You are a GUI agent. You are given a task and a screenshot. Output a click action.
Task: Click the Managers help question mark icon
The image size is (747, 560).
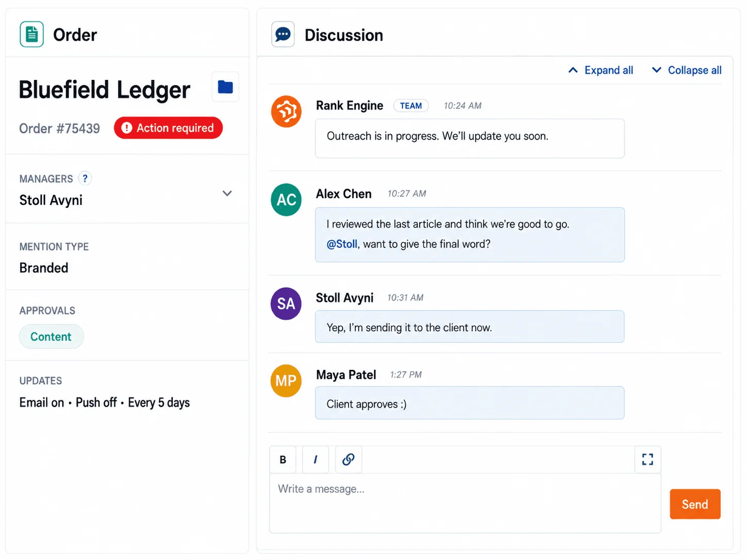pyautogui.click(x=85, y=178)
